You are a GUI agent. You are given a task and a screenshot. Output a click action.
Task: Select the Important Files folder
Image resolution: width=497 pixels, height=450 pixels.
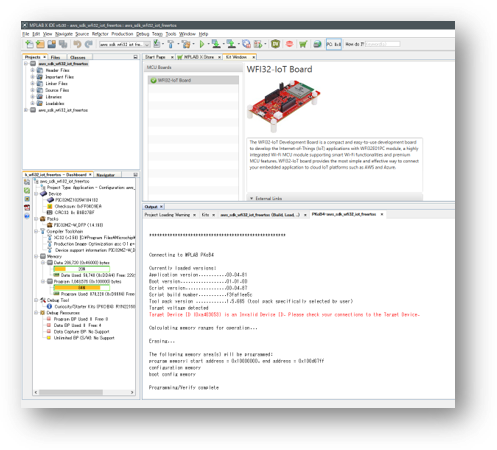pos(60,77)
